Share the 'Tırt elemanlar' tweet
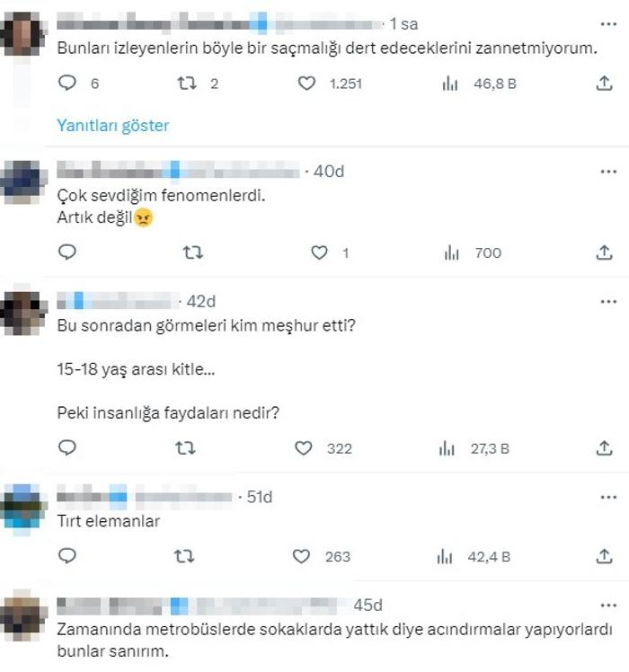The height and width of the screenshot is (672, 629). 604,556
